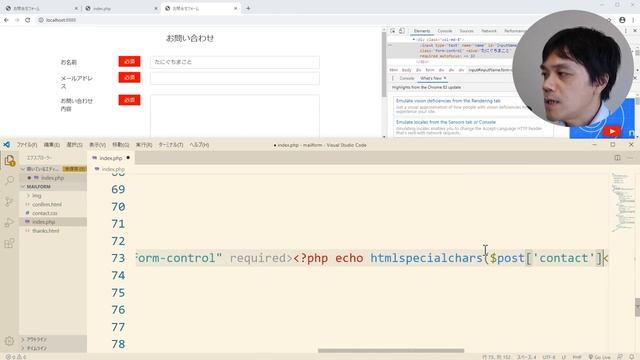Select the index.php editor tab
Image resolution: width=640 pixels, height=360 pixels.
pyautogui.click(x=111, y=158)
